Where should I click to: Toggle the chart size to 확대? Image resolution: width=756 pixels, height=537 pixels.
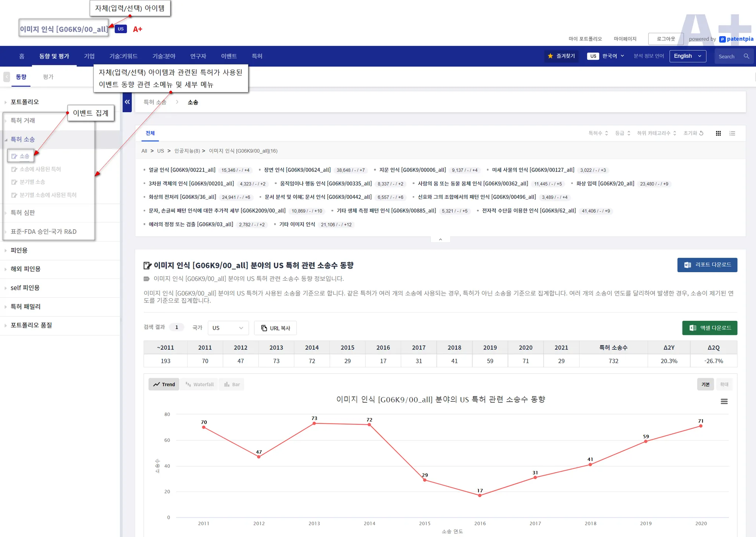(x=724, y=384)
